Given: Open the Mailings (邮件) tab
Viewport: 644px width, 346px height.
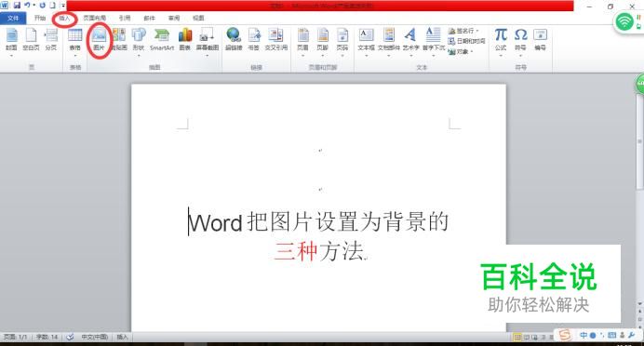Looking at the screenshot, I should 150,18.
